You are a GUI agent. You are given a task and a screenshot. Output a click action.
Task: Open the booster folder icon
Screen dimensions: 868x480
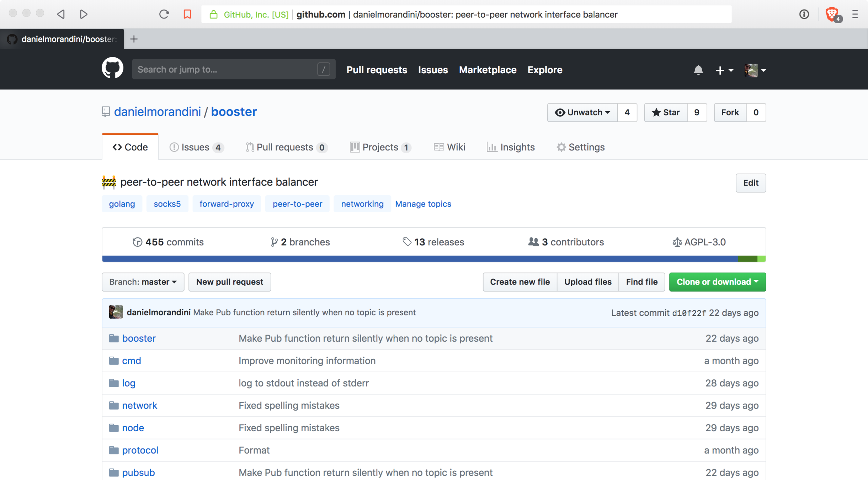click(x=114, y=338)
